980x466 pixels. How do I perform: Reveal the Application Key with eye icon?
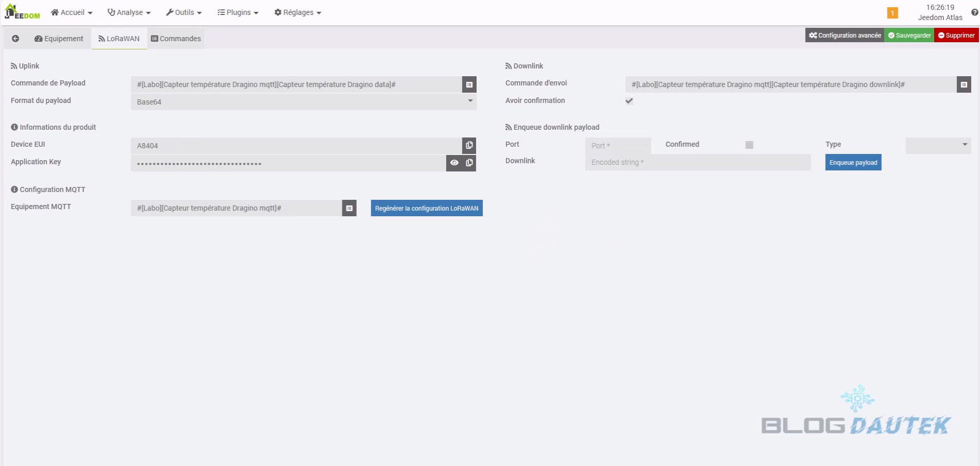(454, 163)
